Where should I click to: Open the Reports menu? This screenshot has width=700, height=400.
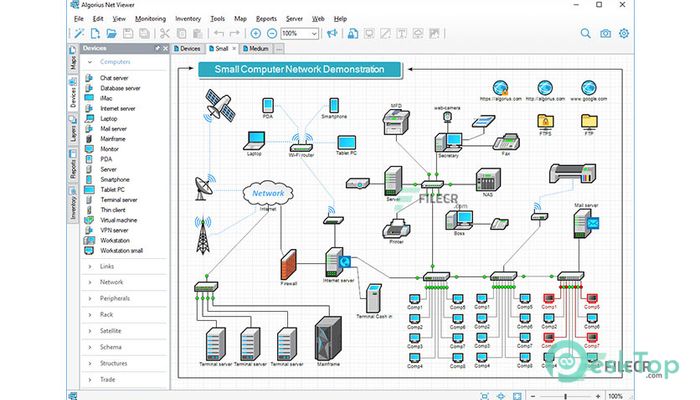click(x=267, y=19)
